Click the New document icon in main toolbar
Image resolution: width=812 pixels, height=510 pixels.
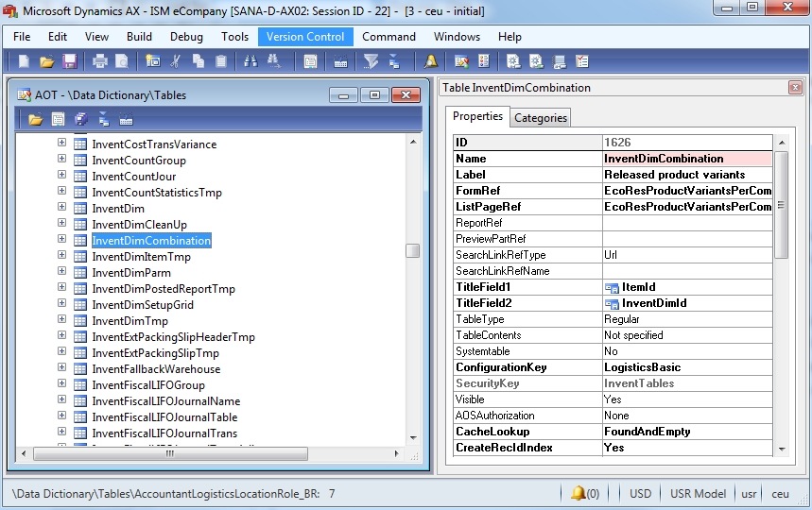tap(24, 62)
